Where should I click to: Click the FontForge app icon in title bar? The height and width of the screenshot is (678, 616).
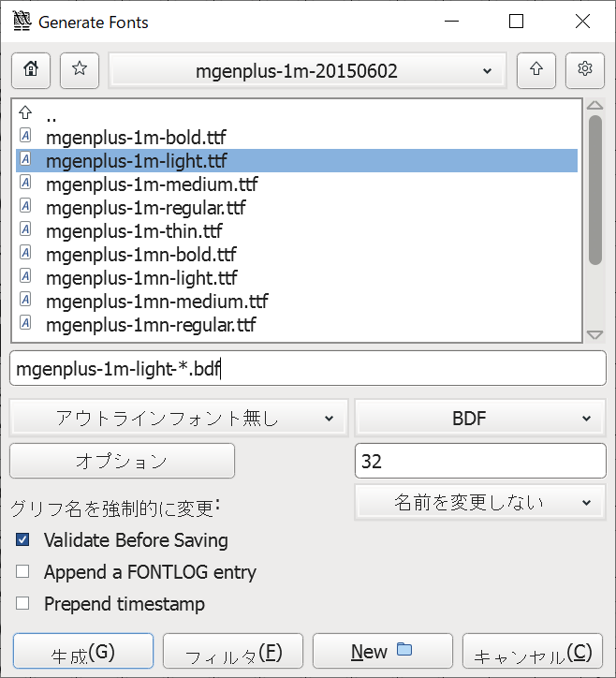point(22,22)
